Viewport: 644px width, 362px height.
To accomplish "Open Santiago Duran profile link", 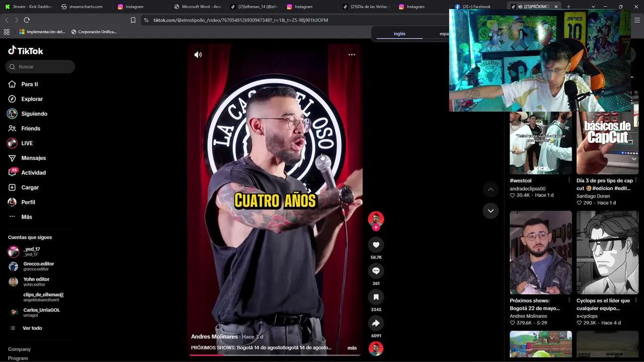I will click(x=593, y=196).
